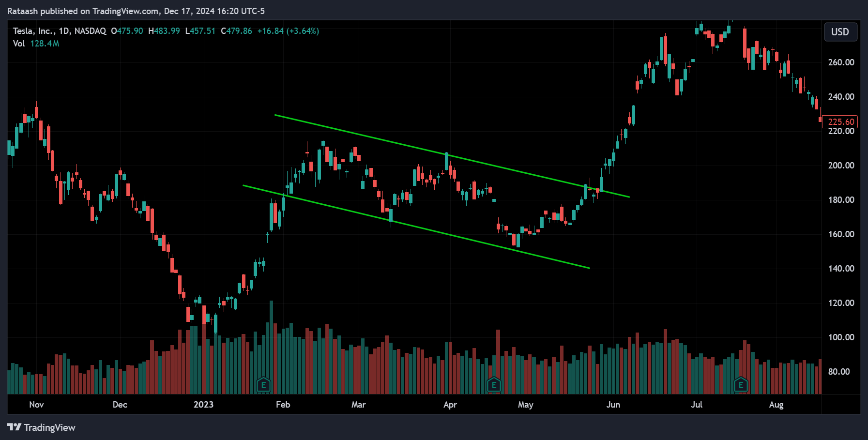Click the May label on time axis
The width and height of the screenshot is (868, 440).
coord(525,405)
